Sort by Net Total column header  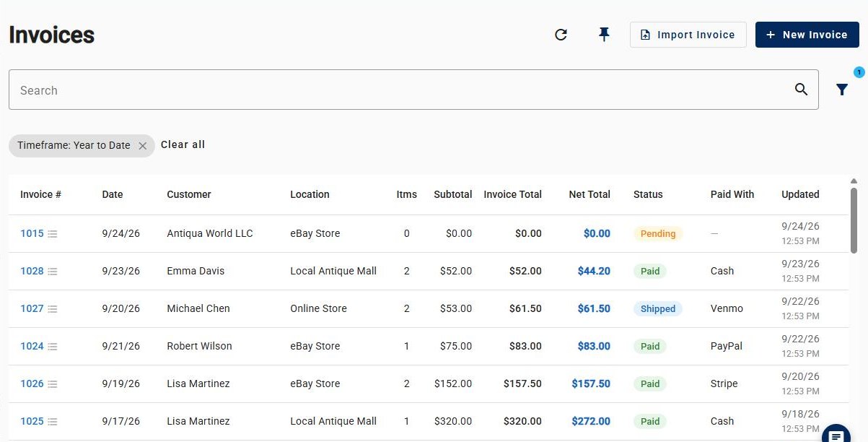[x=589, y=194]
